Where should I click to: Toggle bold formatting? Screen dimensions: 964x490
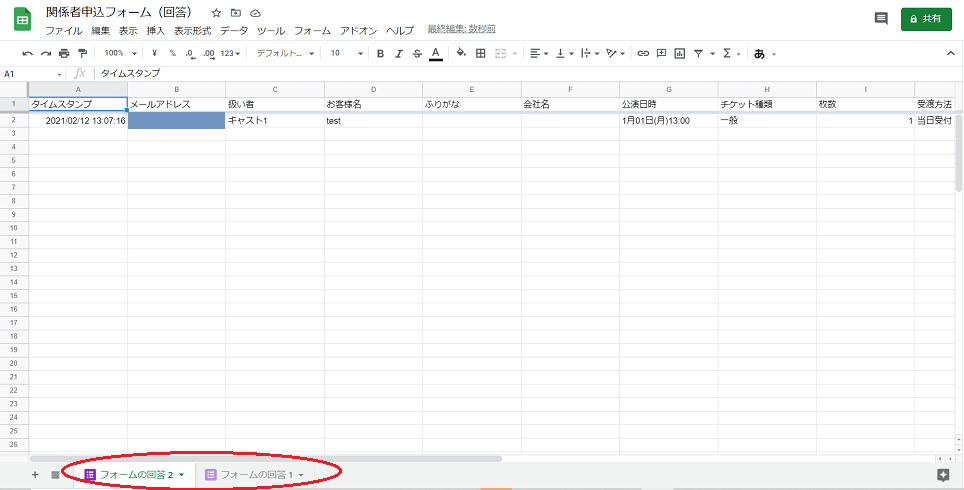coord(380,53)
